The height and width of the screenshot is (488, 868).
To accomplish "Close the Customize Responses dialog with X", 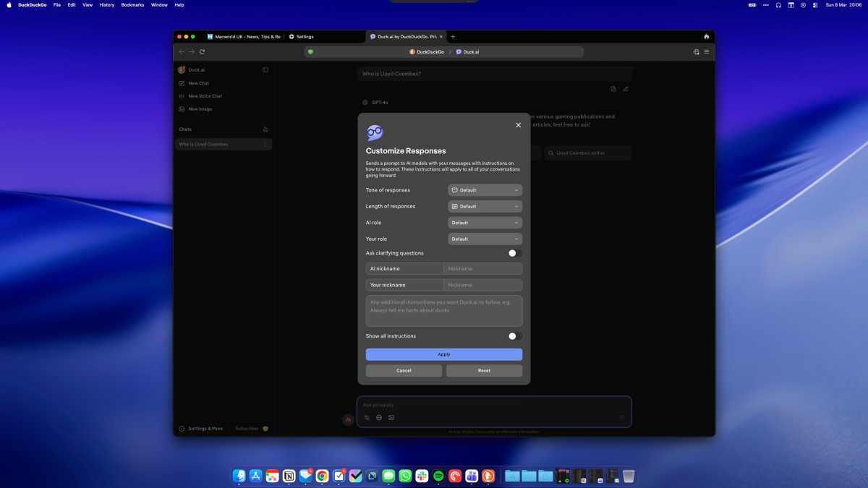I will coord(518,125).
